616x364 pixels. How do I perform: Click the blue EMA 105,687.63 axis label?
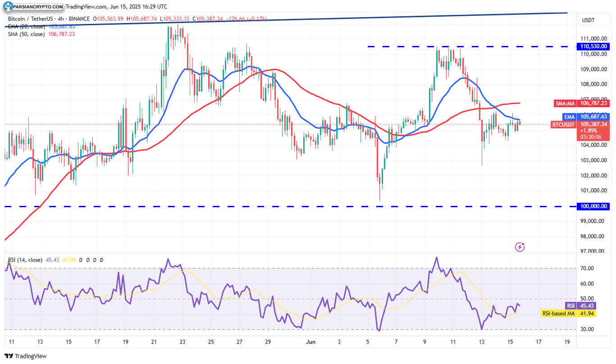click(x=586, y=117)
